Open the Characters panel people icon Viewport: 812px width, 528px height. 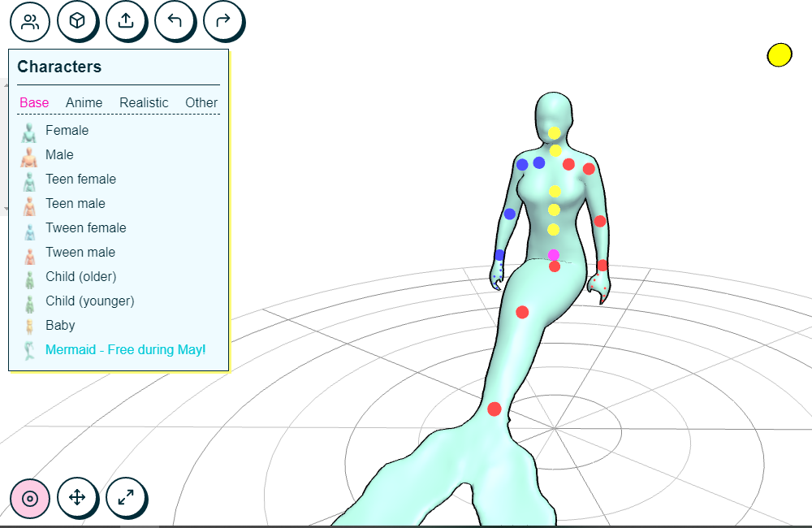[30, 22]
